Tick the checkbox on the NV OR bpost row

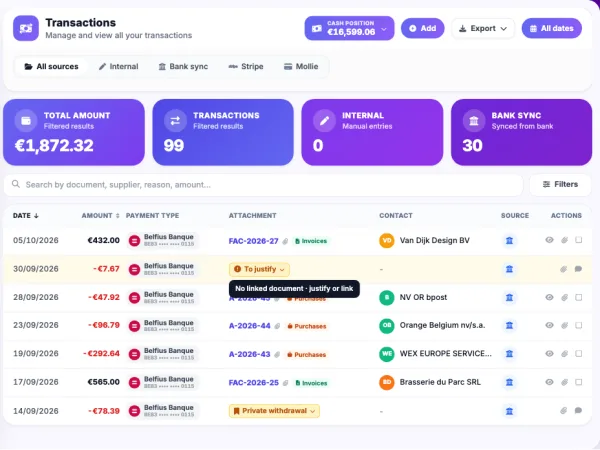[579, 297]
